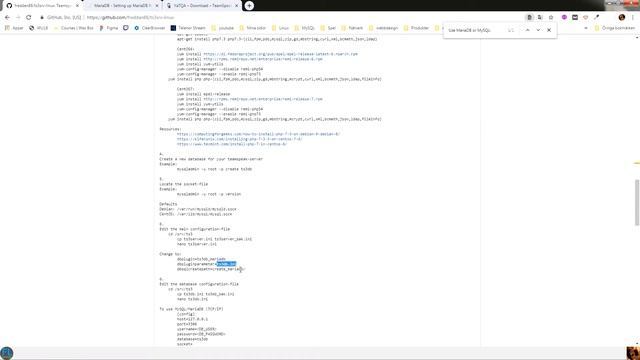This screenshot has width=640, height=360.
Task: Click the padlock site info icon
Action: (42, 18)
